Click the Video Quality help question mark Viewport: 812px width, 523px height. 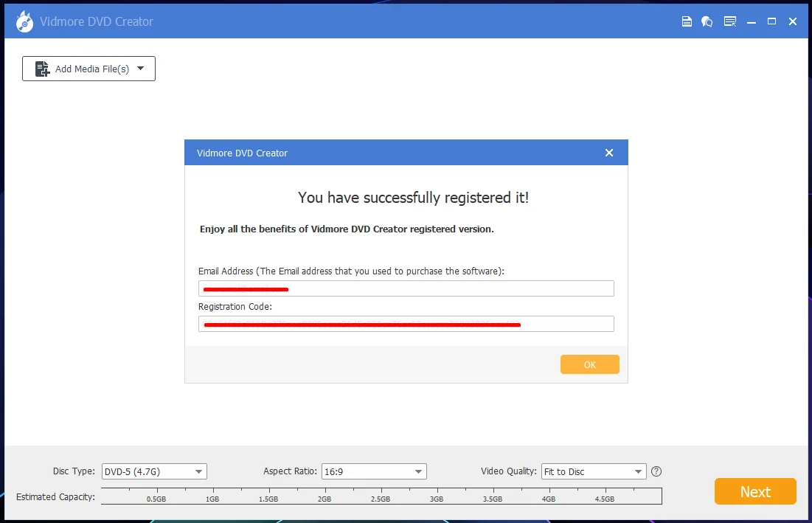656,471
